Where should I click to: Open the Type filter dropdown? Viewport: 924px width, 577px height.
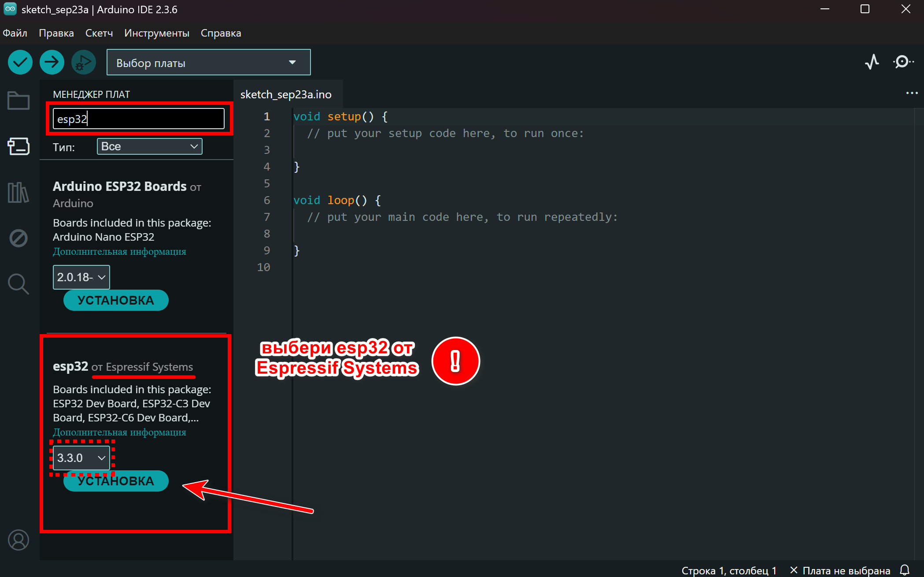point(149,146)
